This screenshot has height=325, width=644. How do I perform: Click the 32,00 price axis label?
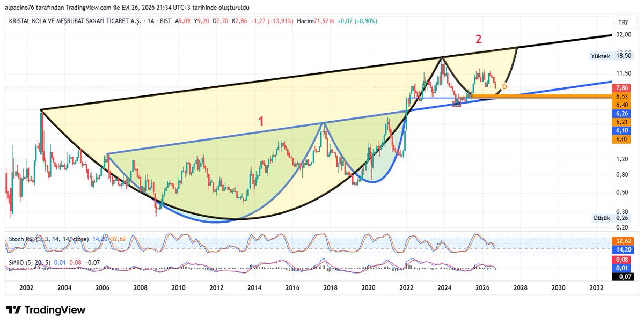coord(623,35)
